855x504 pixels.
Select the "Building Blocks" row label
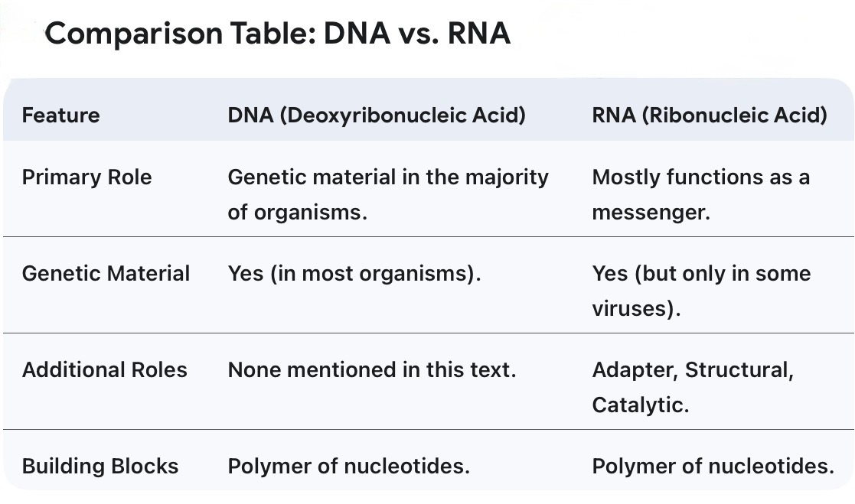[100, 467]
